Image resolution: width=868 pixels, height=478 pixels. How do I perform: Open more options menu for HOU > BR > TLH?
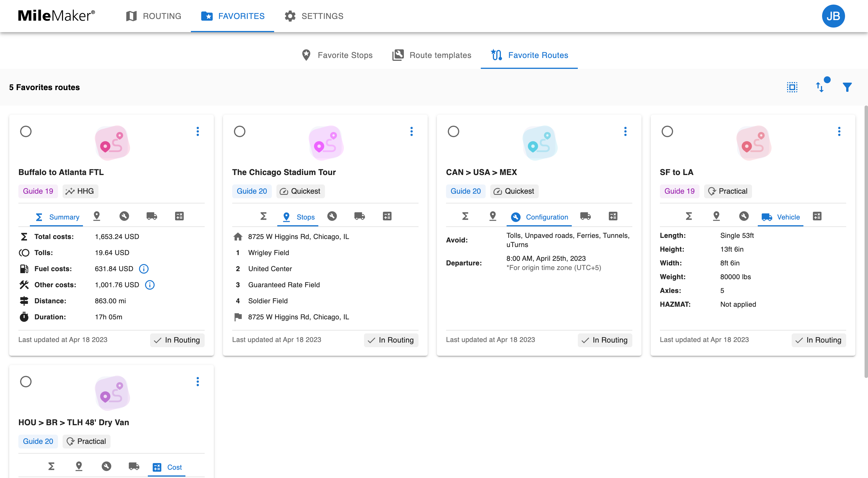coord(198,382)
